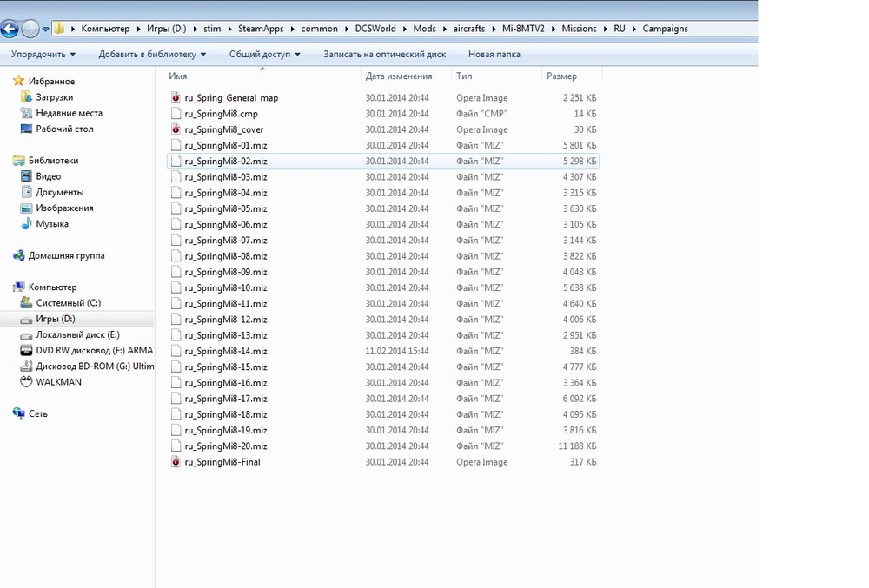This screenshot has width=869, height=588.
Task: Select the file ru_SpringMi8-05.miz
Action: (226, 208)
